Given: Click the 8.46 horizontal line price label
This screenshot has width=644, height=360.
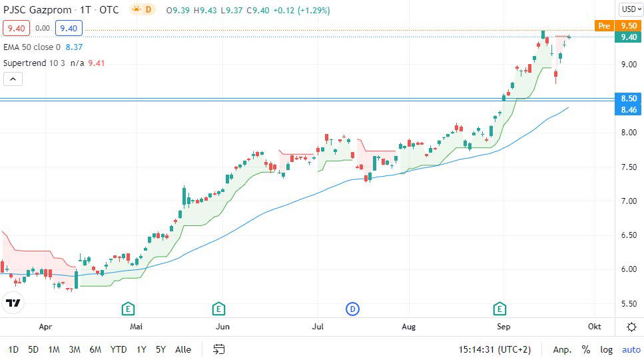Looking at the screenshot, I should pos(628,110).
